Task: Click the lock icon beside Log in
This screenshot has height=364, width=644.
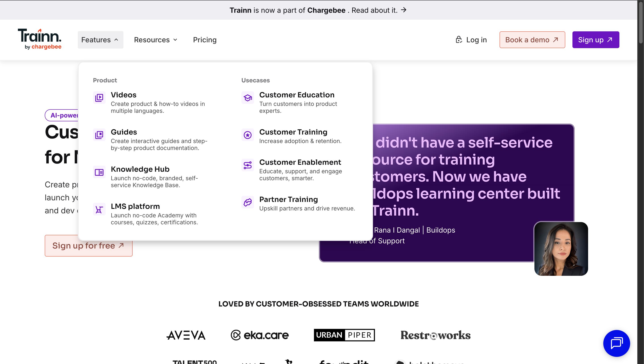Action: (459, 40)
